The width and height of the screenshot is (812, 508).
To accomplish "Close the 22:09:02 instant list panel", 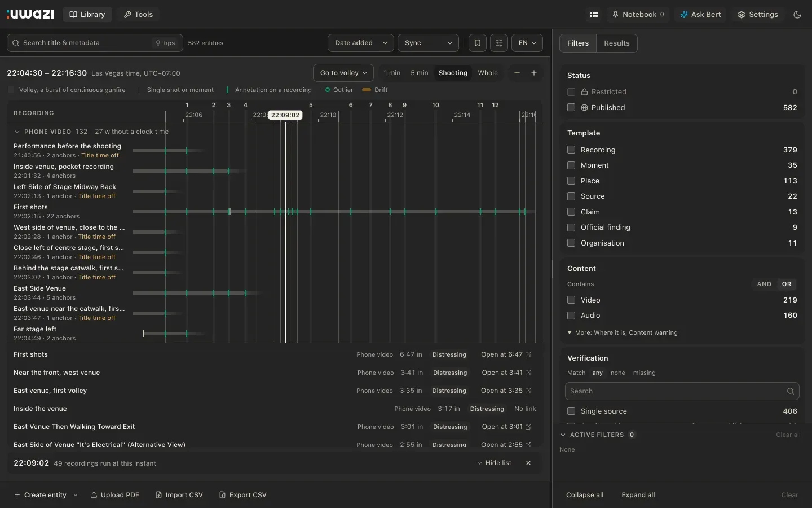I will tap(528, 463).
